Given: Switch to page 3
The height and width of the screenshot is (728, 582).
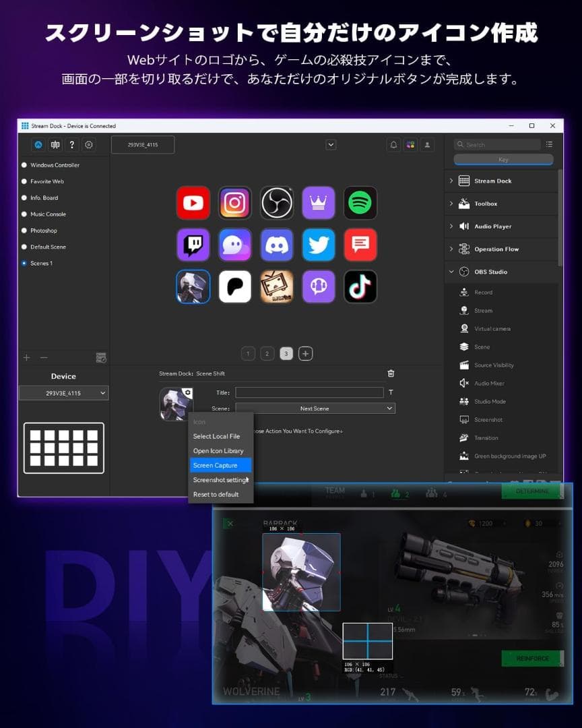Looking at the screenshot, I should click(x=286, y=354).
